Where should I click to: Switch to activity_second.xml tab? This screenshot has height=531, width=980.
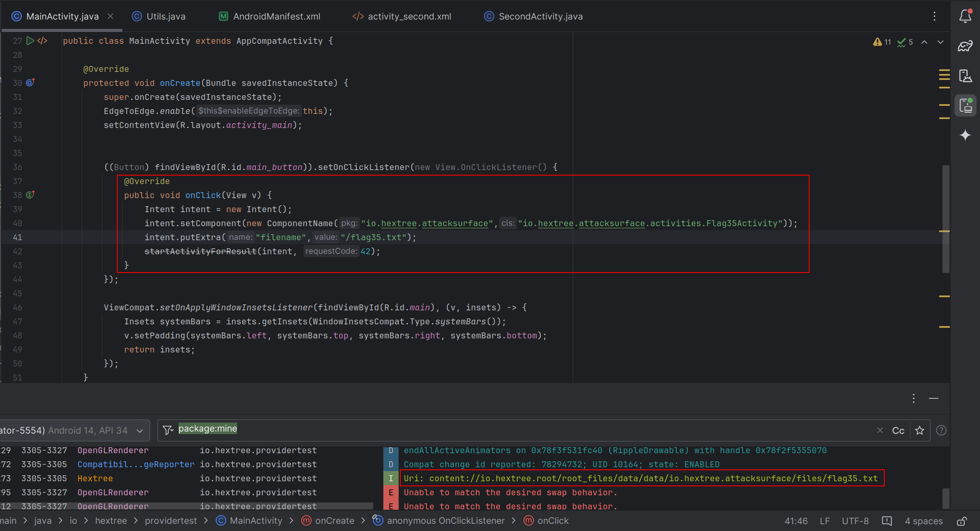[x=402, y=16]
